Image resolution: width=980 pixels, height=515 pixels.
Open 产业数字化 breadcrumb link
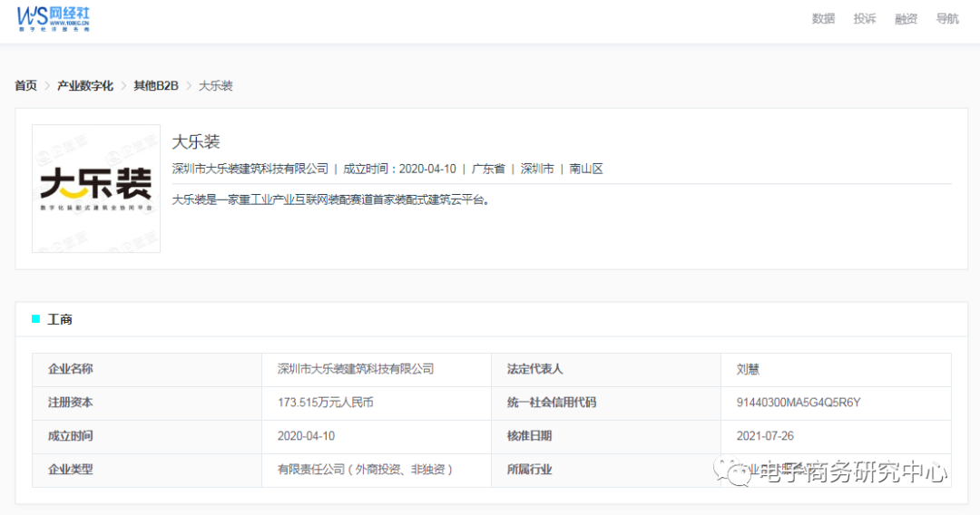pos(85,85)
